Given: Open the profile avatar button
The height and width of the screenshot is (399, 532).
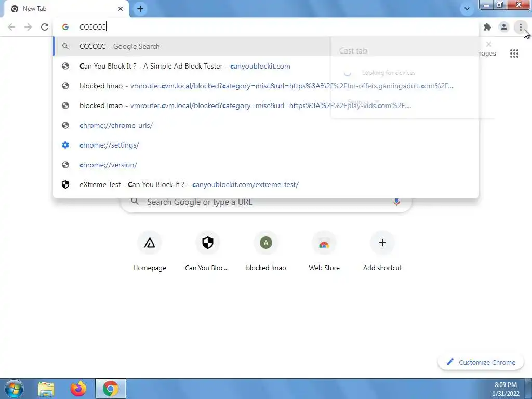Looking at the screenshot, I should pyautogui.click(x=504, y=27).
